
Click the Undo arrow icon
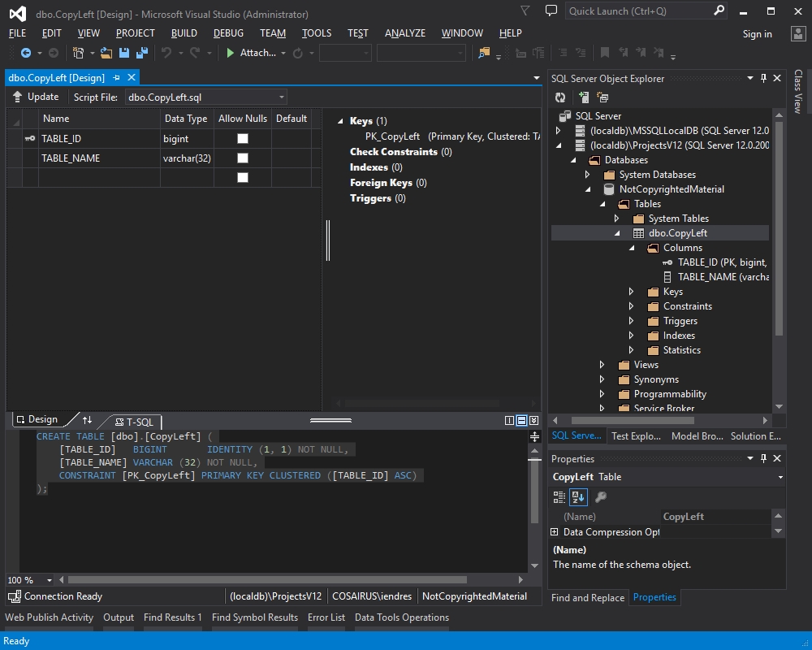tap(166, 53)
